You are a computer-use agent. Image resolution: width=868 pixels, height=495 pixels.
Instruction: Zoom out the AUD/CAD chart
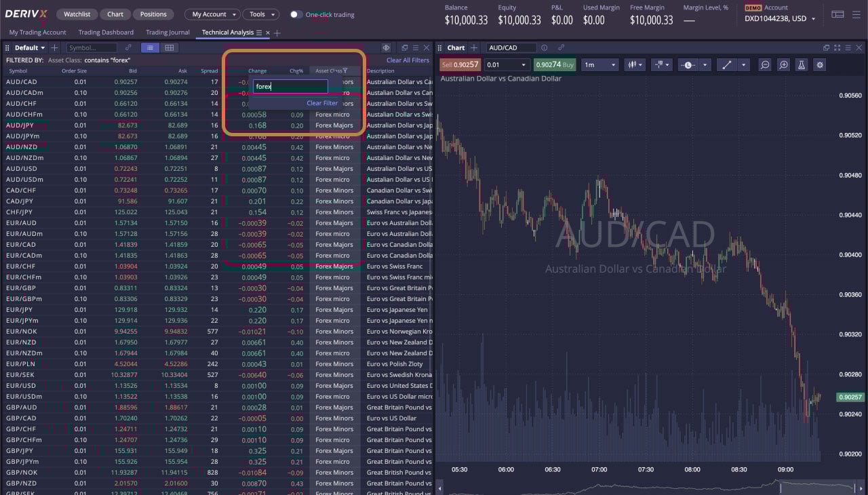point(765,65)
